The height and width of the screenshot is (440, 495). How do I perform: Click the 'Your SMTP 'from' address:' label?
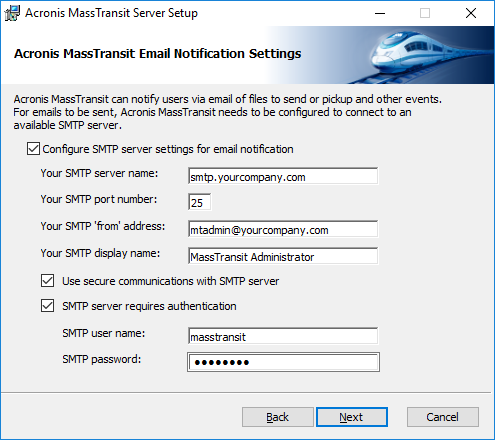pyautogui.click(x=103, y=226)
